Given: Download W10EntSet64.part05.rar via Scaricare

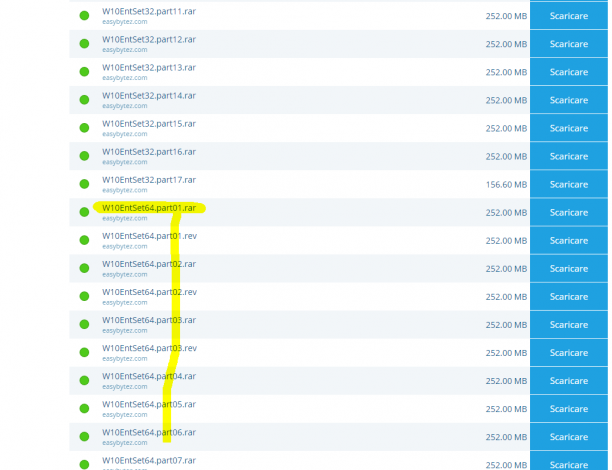Looking at the screenshot, I should pyautogui.click(x=569, y=409).
